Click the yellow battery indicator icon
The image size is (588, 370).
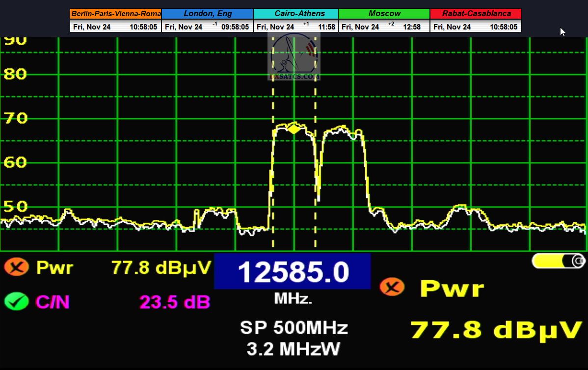(x=558, y=261)
